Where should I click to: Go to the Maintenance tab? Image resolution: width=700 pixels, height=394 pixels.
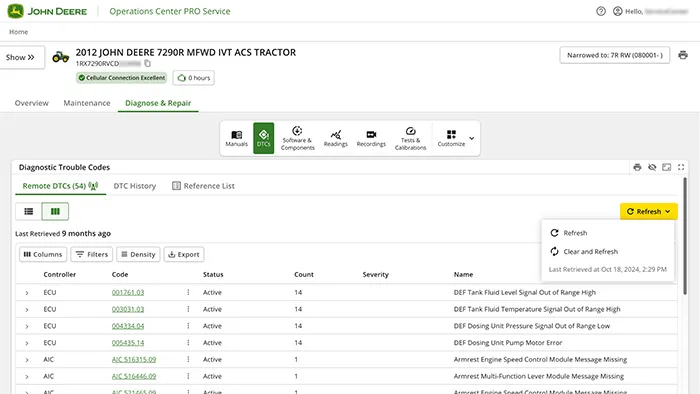[87, 103]
